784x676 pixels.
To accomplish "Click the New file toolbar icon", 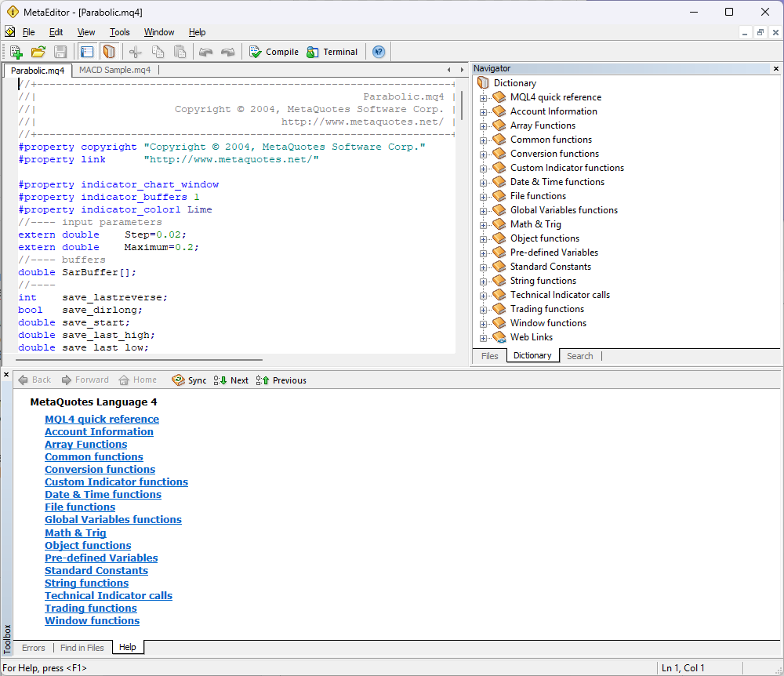I will (16, 52).
